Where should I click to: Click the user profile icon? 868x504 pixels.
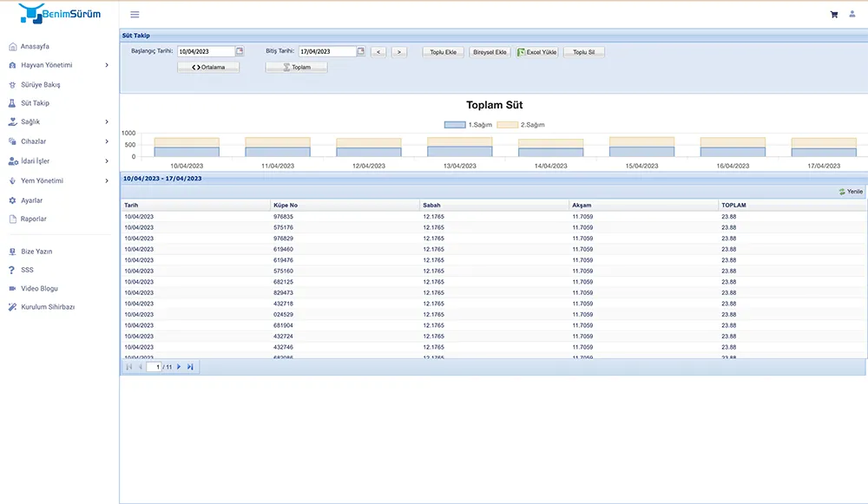click(x=852, y=15)
